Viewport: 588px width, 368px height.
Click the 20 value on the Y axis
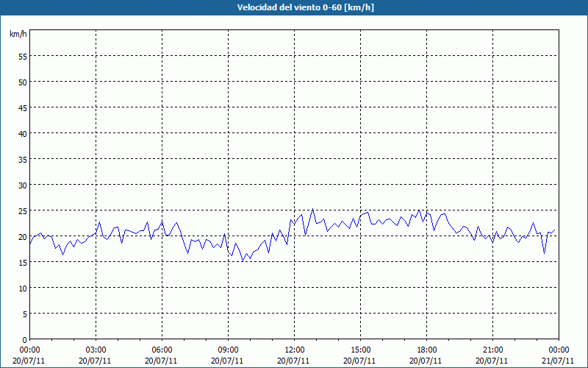click(23, 237)
